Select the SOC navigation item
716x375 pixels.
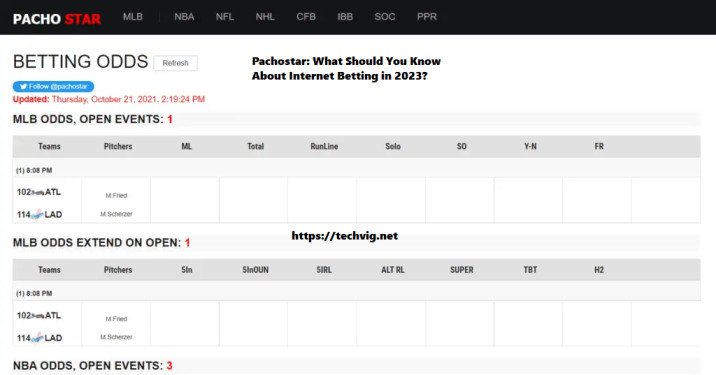(384, 17)
